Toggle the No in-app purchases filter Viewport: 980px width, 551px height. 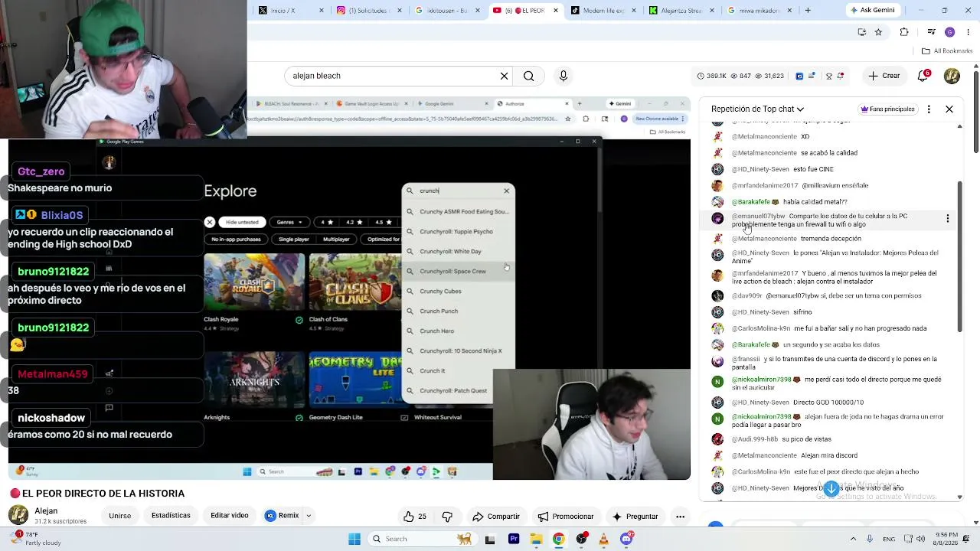click(237, 239)
